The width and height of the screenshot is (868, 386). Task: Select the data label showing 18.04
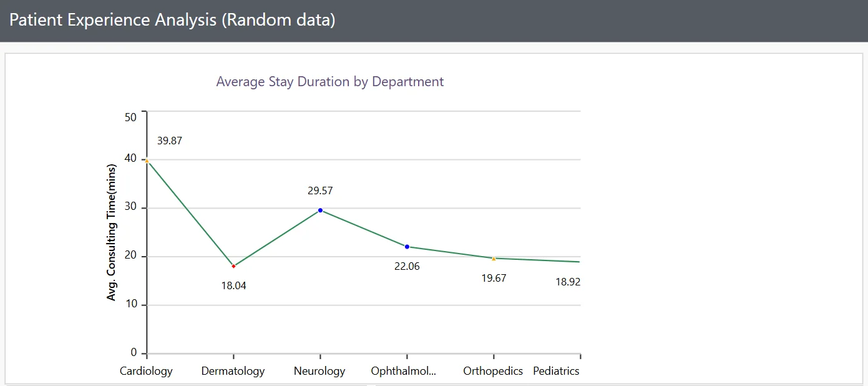click(x=234, y=285)
